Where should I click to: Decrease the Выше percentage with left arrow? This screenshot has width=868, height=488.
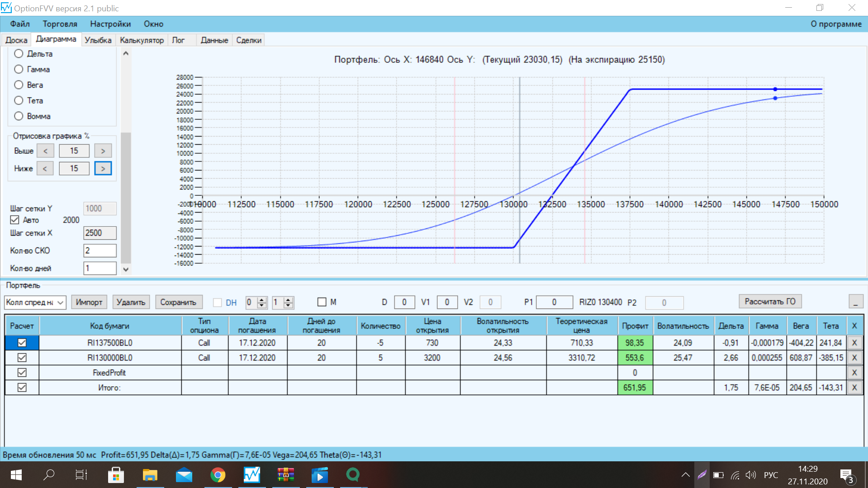(x=45, y=151)
